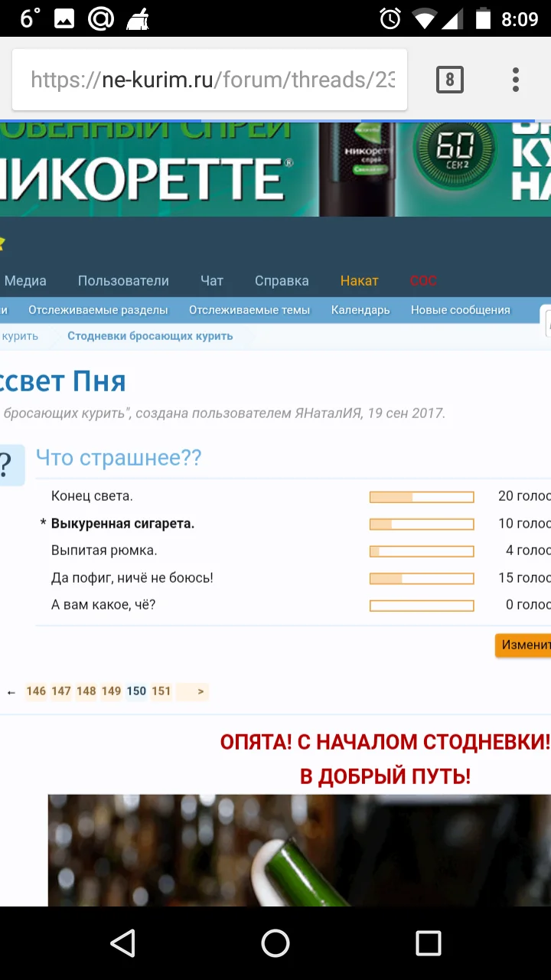
Task: Open the bottle image in the post
Action: (299, 851)
